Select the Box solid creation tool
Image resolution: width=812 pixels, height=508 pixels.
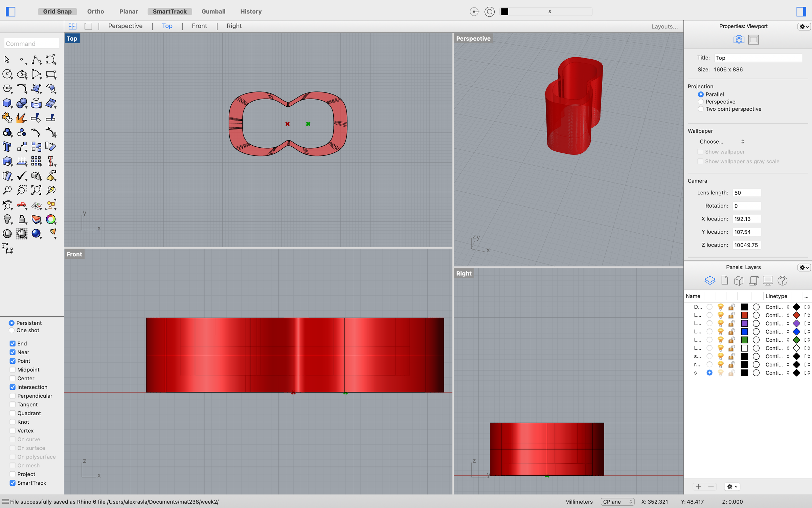click(x=7, y=103)
